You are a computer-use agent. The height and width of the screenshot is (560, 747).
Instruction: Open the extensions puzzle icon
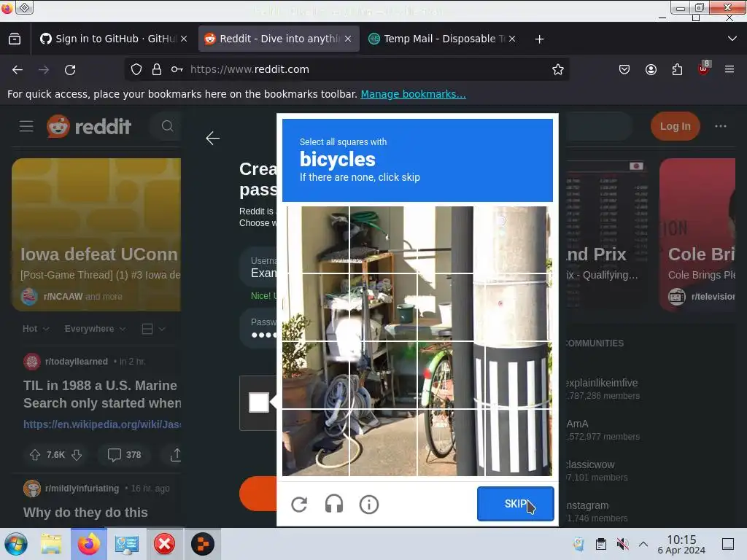[x=677, y=69]
